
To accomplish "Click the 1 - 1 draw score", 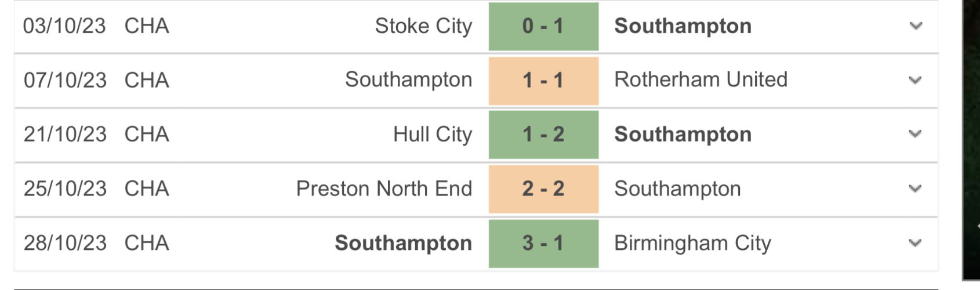I will pos(543,80).
